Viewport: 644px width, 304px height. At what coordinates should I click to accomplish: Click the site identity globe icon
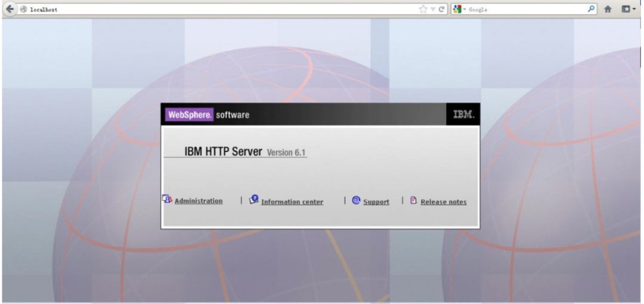[x=23, y=10]
